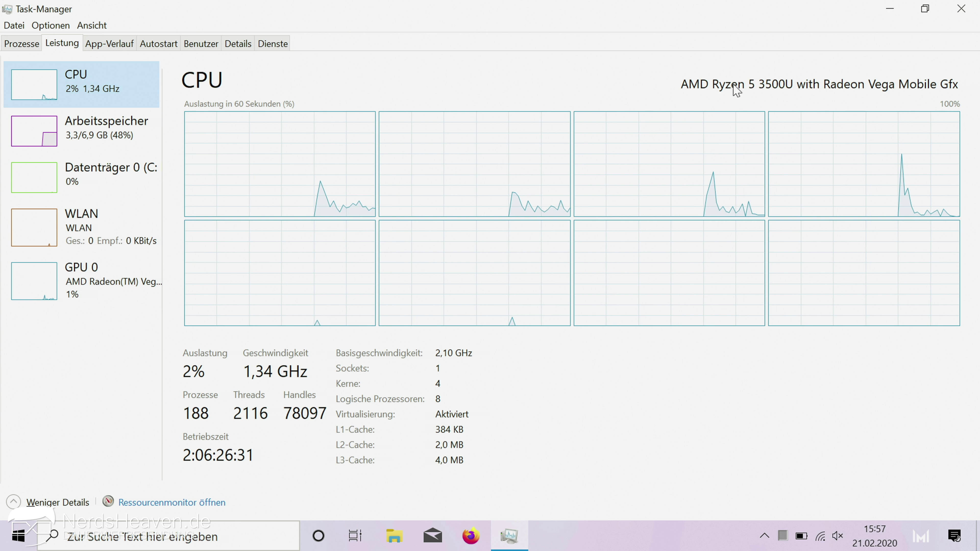Click the Weniger Details button label
The image size is (980, 551).
tap(57, 502)
